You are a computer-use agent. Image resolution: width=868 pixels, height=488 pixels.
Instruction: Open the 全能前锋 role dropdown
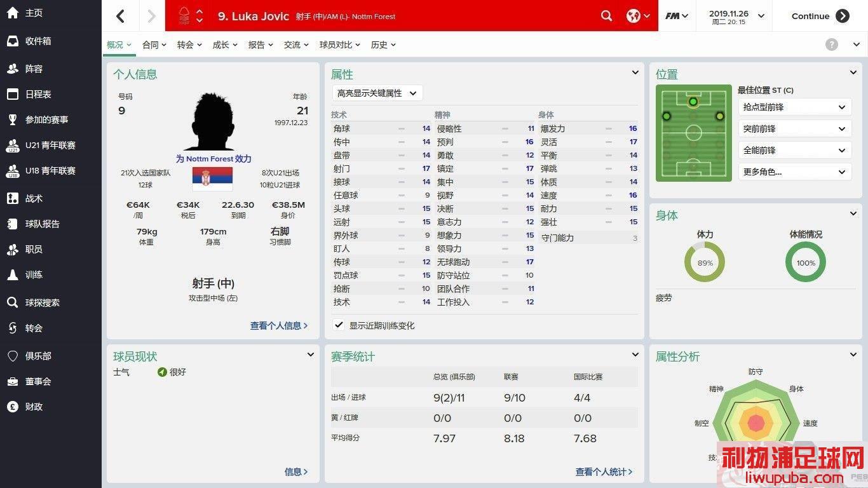tap(794, 151)
